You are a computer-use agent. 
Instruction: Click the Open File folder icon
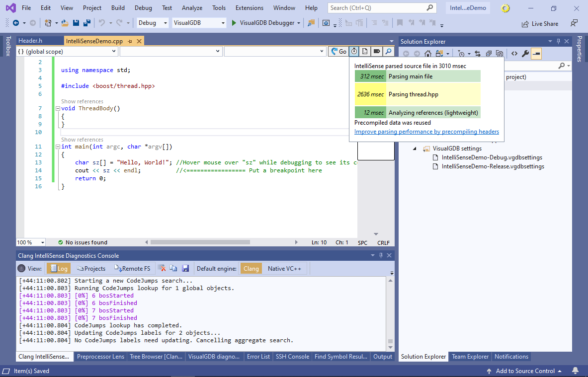(x=65, y=23)
